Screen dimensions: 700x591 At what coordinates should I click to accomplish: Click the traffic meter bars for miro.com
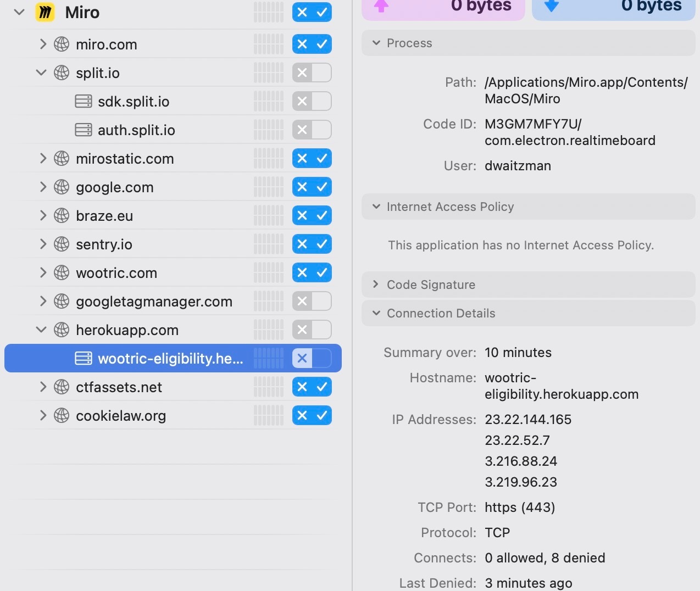pos(269,44)
